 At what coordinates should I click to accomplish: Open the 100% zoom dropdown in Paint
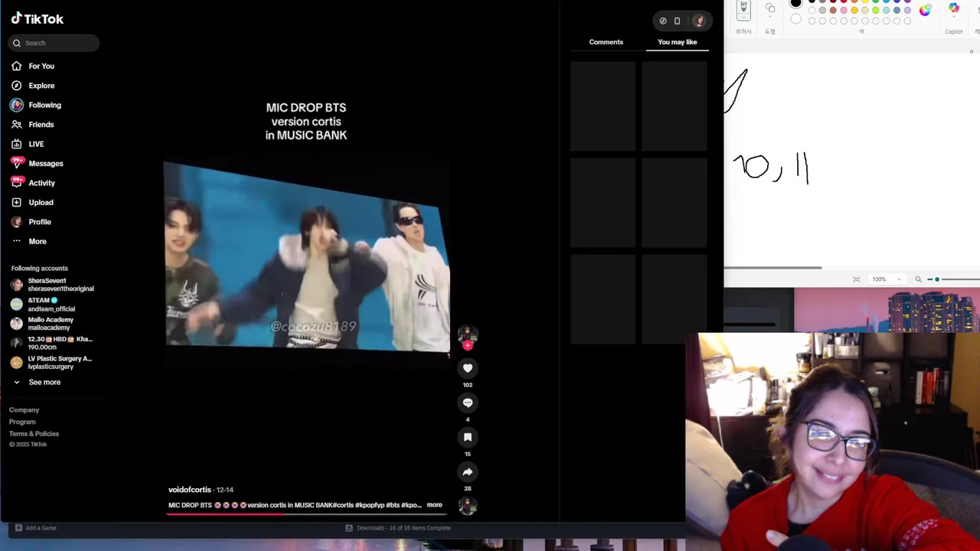click(x=888, y=279)
